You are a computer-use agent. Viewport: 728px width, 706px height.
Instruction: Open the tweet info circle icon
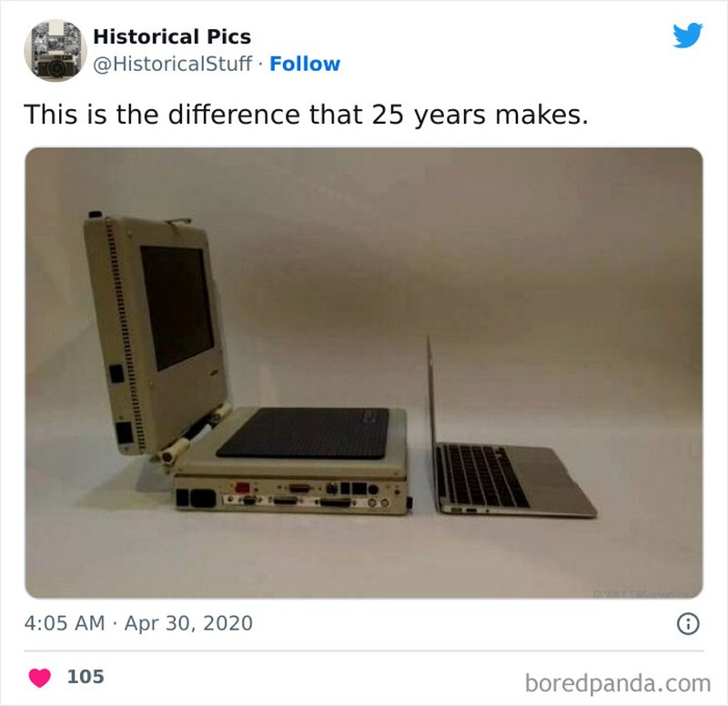click(688, 624)
